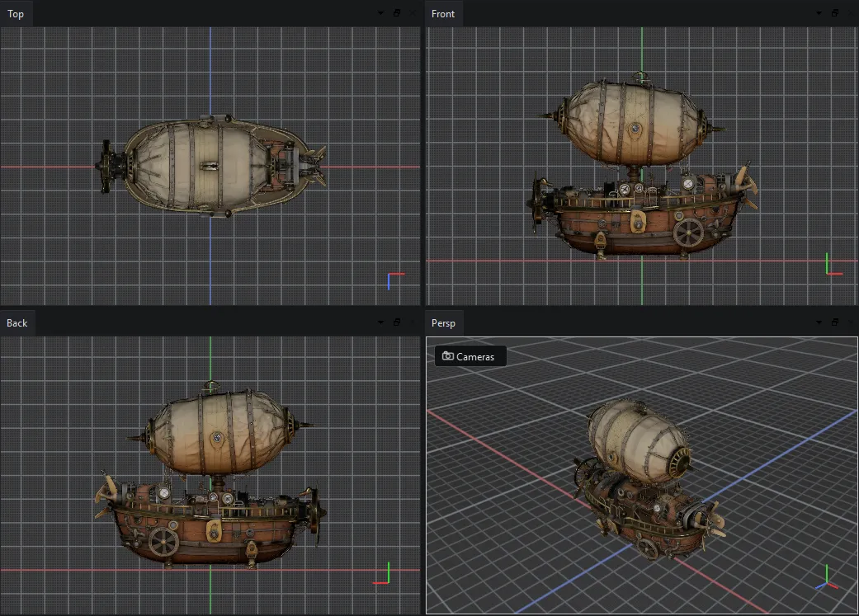Select the airship model in Front view
Image resolution: width=859 pixels, height=616 pixels.
click(642, 165)
